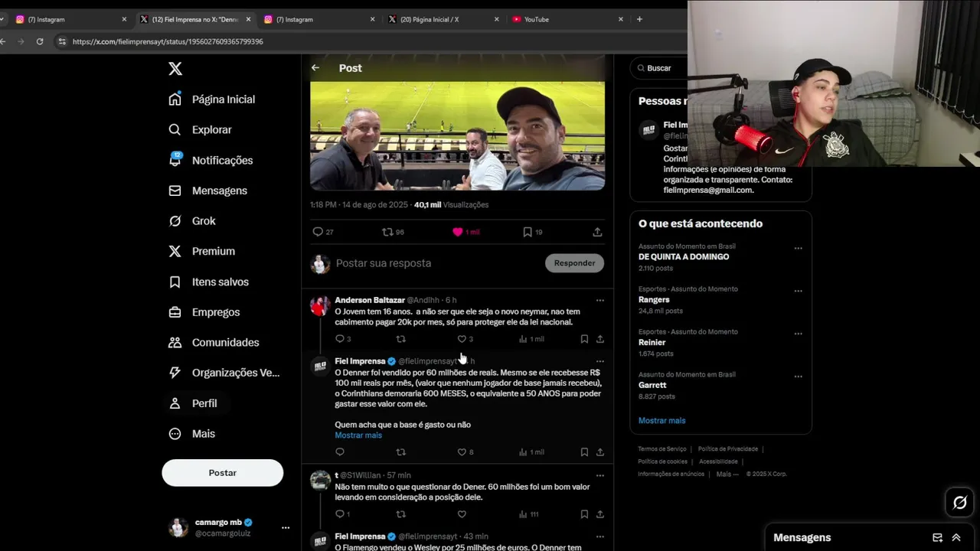Click the back arrow next to Post

[315, 68]
